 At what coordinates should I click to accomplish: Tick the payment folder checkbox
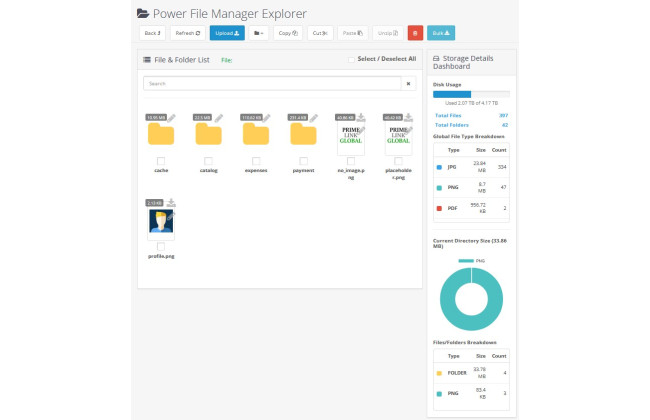[303, 161]
